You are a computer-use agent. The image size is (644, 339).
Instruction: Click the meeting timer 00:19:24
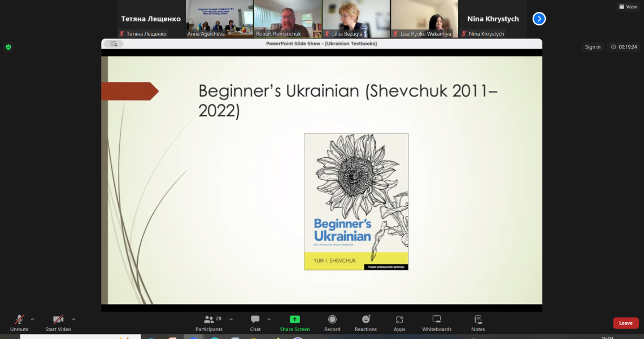(624, 47)
